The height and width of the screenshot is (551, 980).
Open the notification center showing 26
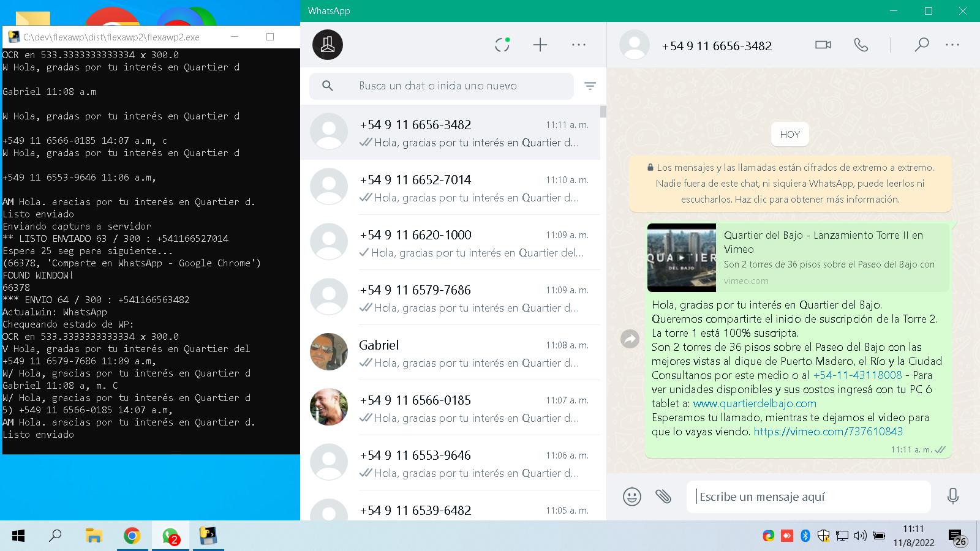click(x=957, y=538)
